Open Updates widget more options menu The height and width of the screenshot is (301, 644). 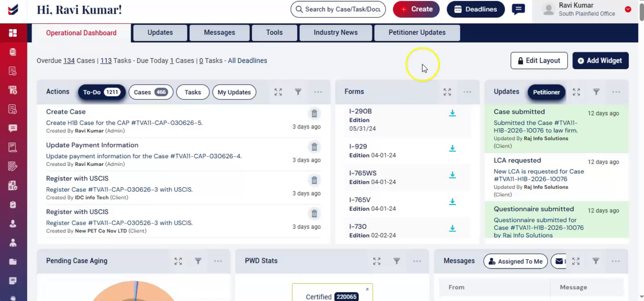tap(616, 92)
